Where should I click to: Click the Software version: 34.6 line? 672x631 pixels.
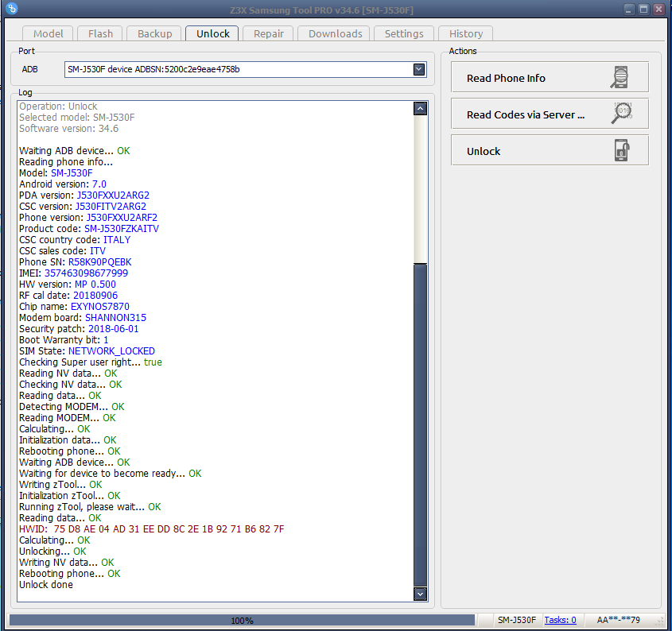[68, 129]
